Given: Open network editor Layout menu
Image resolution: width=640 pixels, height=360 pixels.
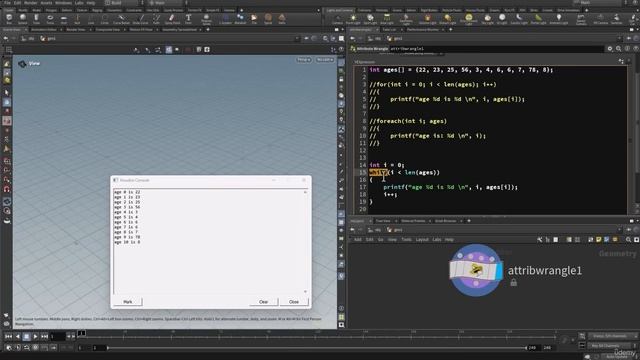Looking at the screenshot, I should tap(422, 240).
